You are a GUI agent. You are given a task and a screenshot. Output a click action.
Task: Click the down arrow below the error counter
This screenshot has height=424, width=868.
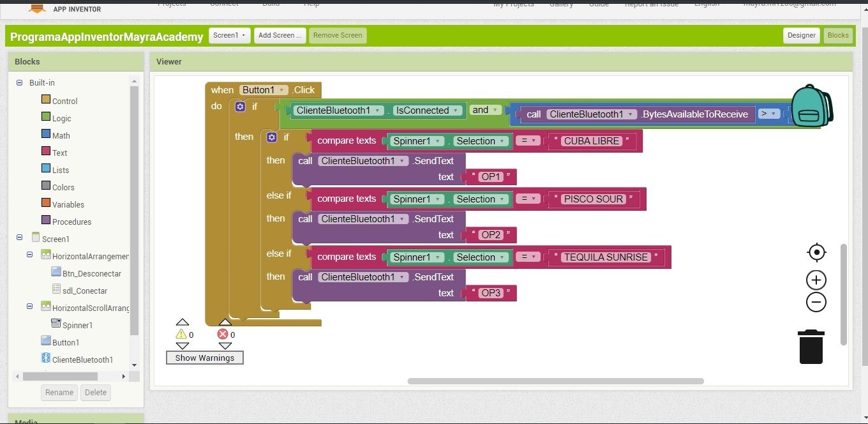[225, 346]
